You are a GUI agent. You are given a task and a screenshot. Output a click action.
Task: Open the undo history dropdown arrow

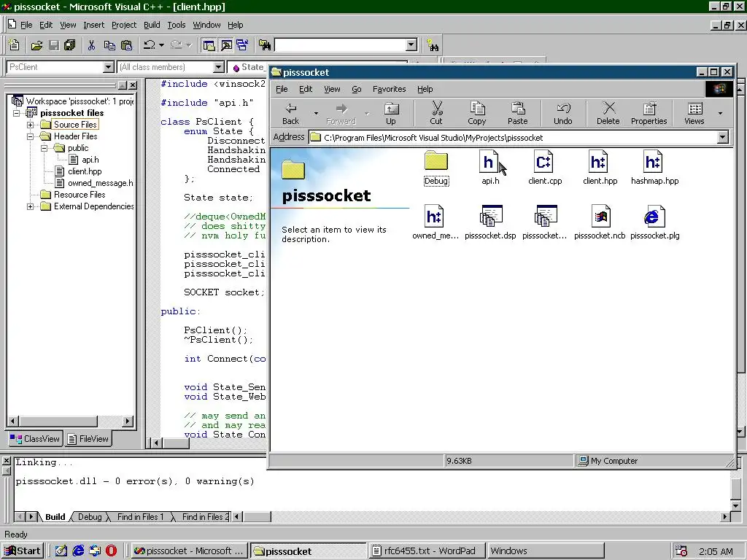pos(161,45)
